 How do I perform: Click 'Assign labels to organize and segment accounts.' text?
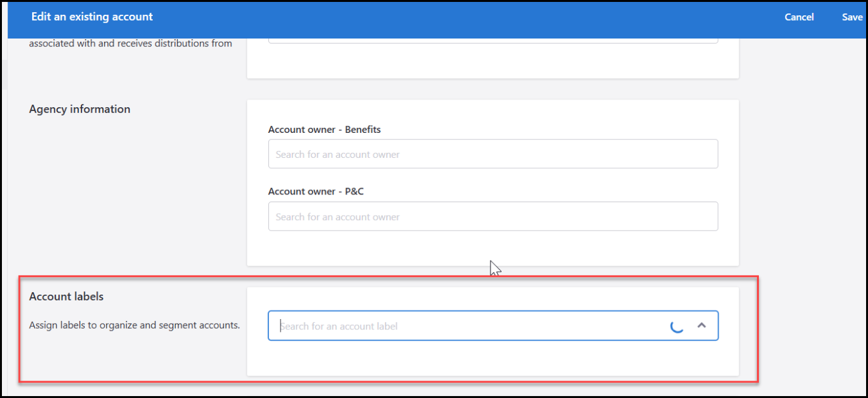click(134, 325)
